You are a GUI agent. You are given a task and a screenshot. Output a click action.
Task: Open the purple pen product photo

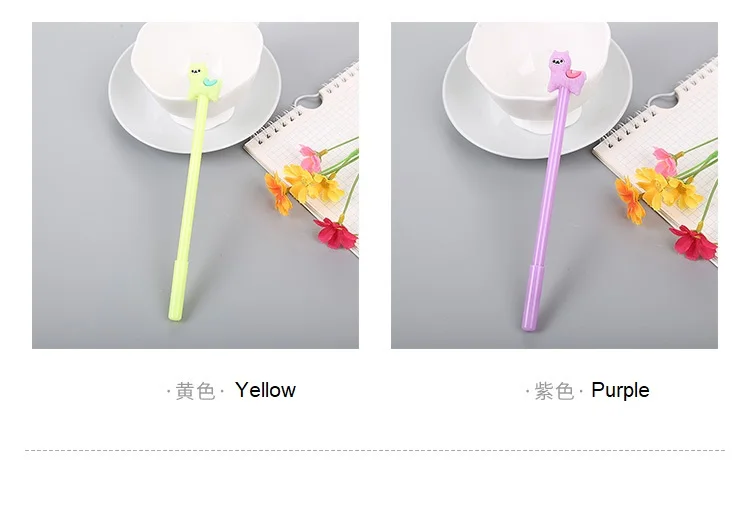pyautogui.click(x=554, y=185)
